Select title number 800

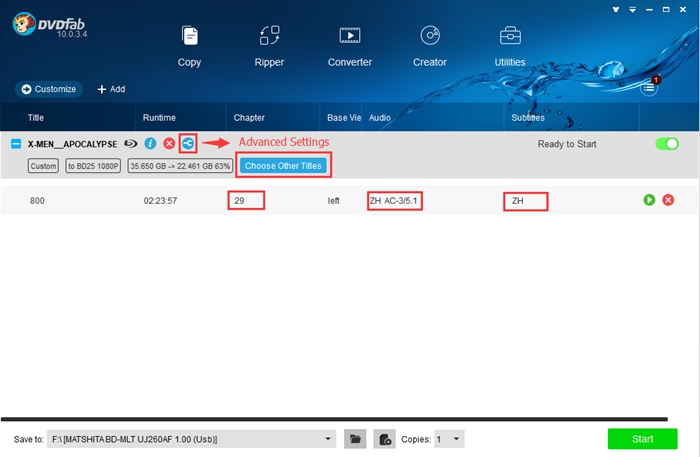point(37,201)
